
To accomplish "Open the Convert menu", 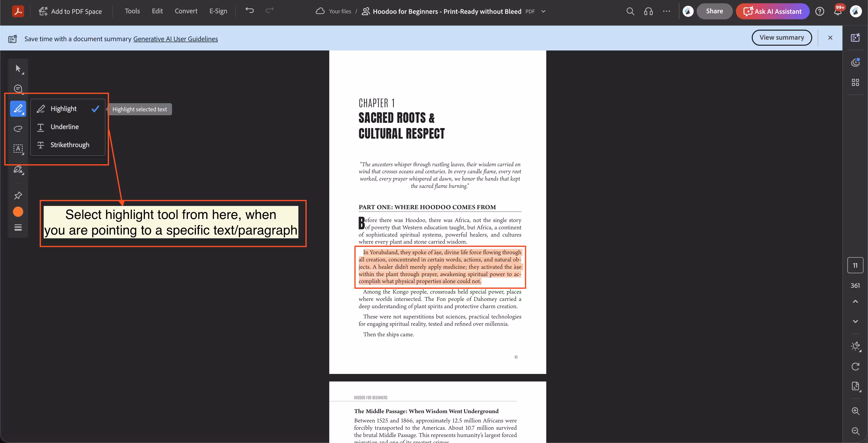I will pos(186,11).
